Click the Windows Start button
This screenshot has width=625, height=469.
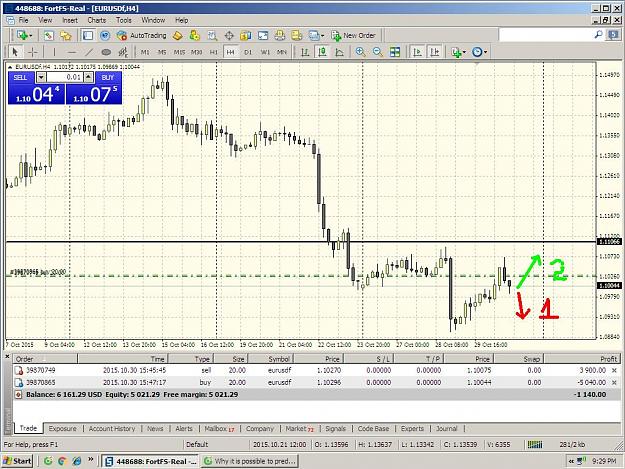(17, 461)
